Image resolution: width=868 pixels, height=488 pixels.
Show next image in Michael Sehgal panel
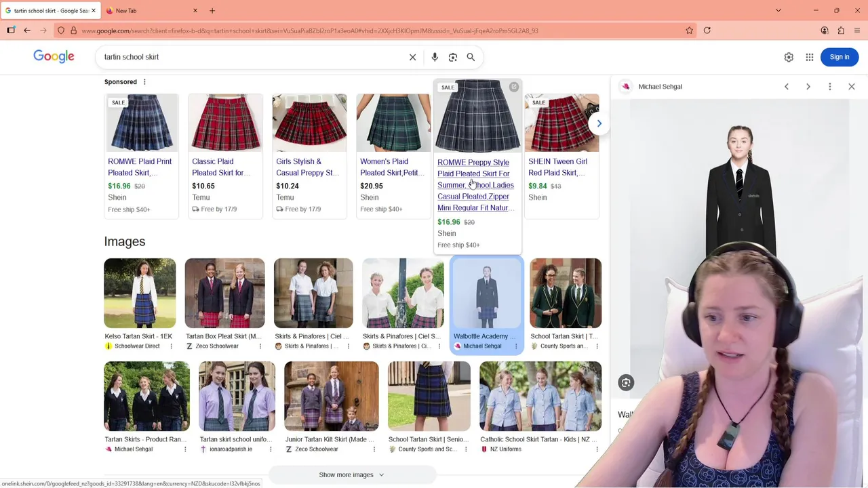[808, 87]
